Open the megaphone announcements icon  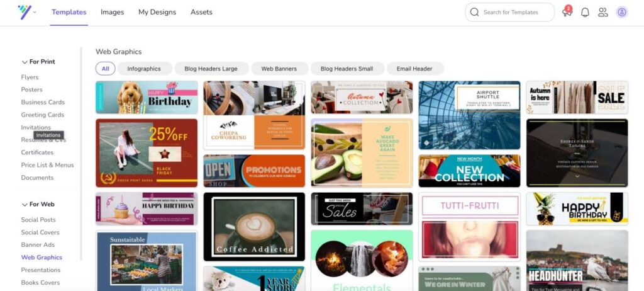(567, 11)
